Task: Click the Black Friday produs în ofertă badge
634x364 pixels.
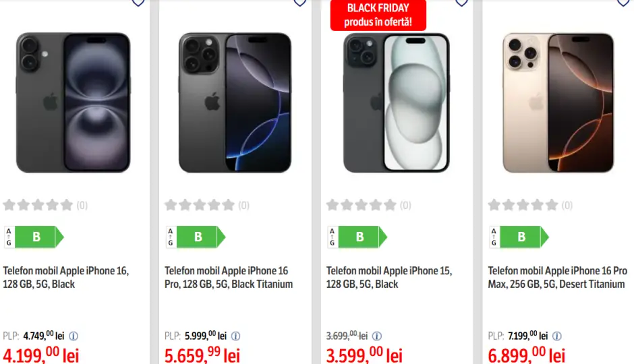Action: pos(378,15)
